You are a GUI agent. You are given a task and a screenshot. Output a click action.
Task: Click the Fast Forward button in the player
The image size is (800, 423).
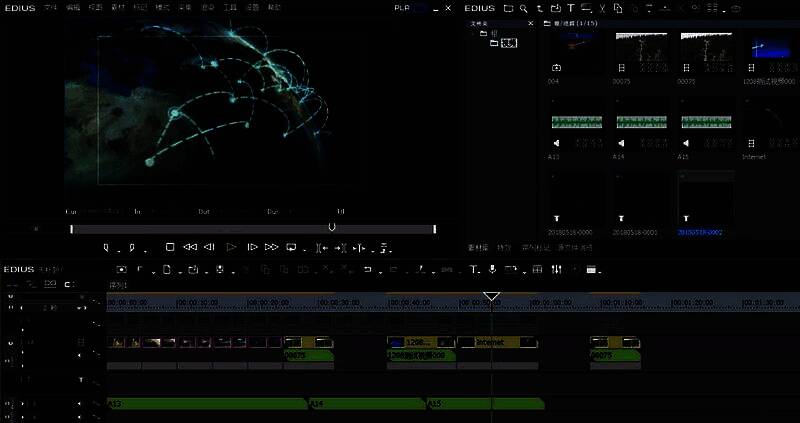click(271, 247)
